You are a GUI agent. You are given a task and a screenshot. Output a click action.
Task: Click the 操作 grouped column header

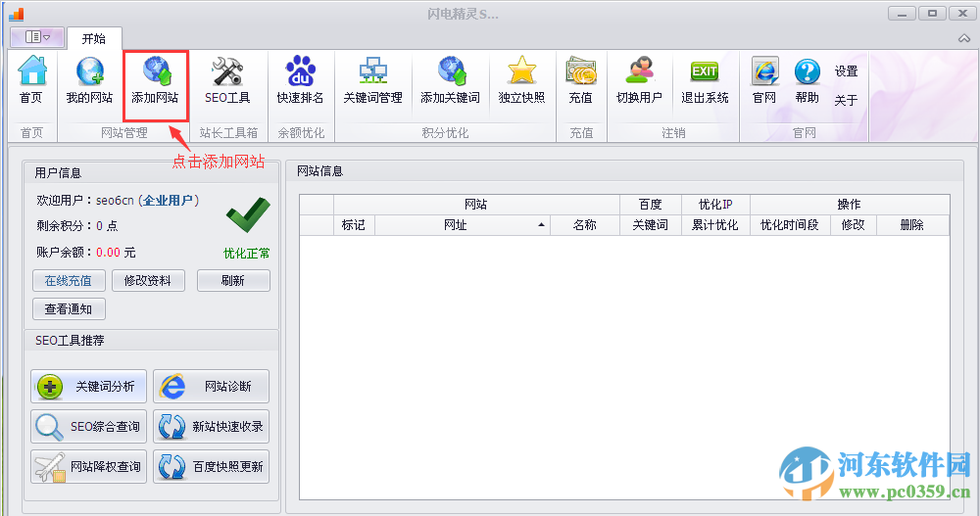850,205
